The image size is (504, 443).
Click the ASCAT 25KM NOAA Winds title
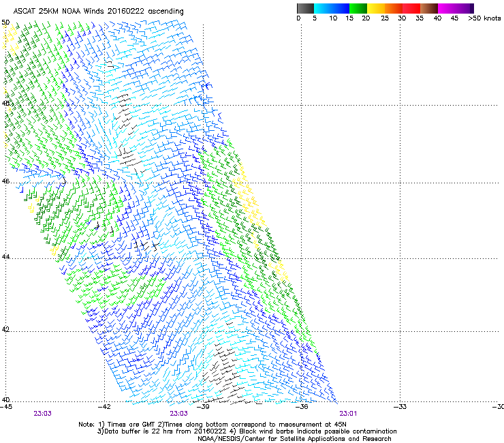[98, 12]
